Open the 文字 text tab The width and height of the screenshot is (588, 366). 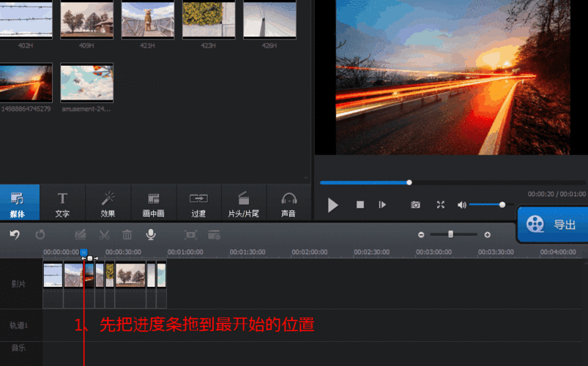click(x=62, y=203)
